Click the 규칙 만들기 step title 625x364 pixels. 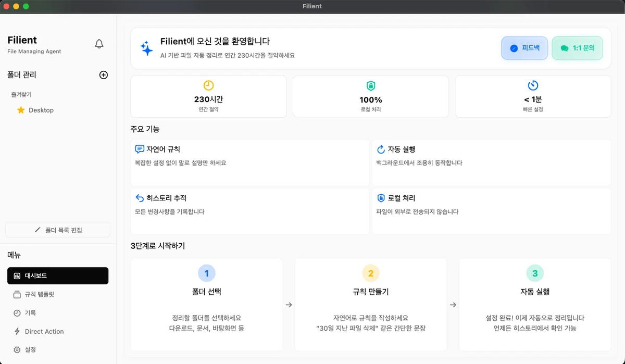(371, 292)
